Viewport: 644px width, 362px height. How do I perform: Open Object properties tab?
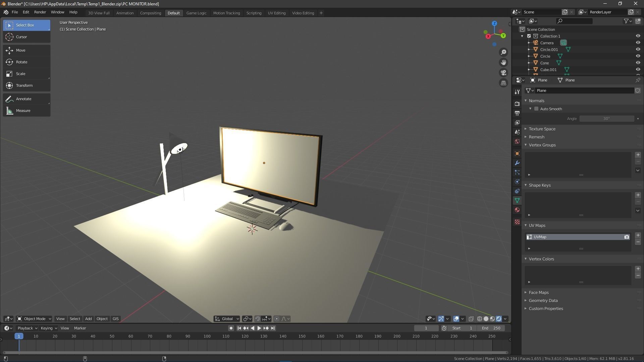coord(517,154)
